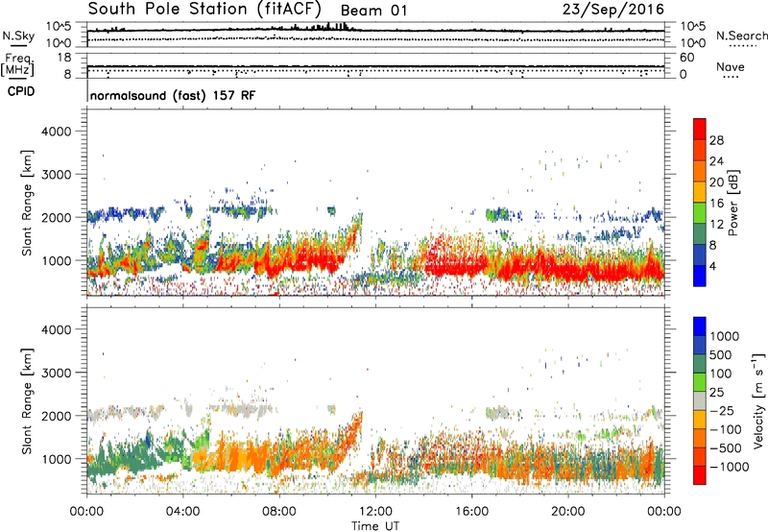Image resolution: width=768 pixels, height=532 pixels.
Task: Click the "South Pole Station (fitACF)" title
Action: click(x=204, y=9)
